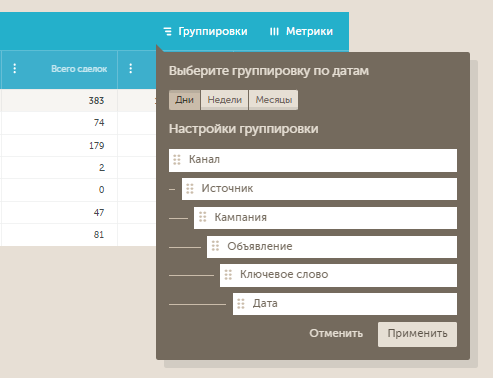Image resolution: width=493 pixels, height=378 pixels.
Task: Click the Группировки list icon
Action: pos(168,32)
